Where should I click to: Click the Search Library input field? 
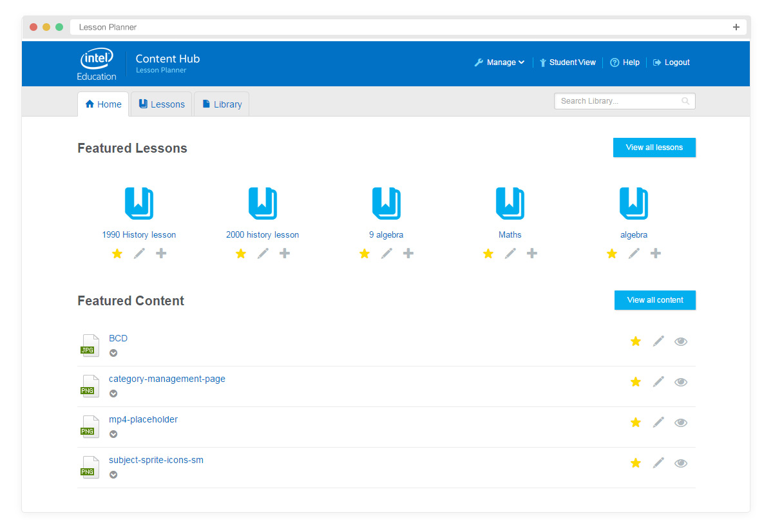point(618,101)
